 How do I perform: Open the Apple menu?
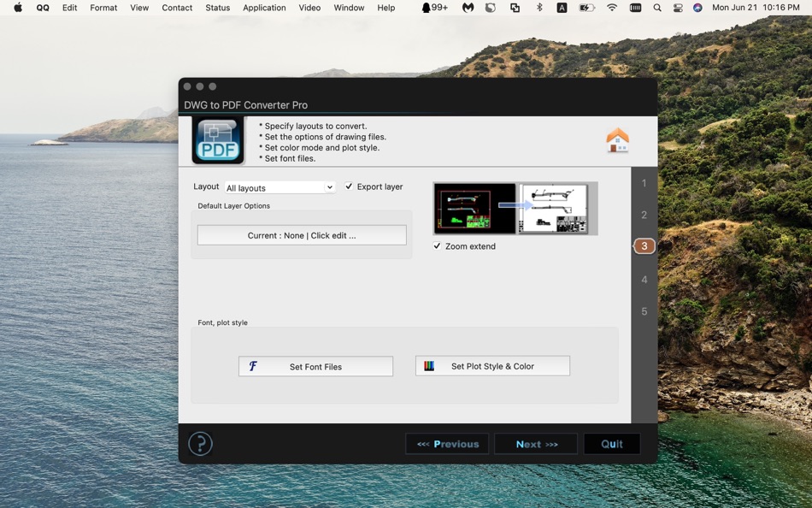click(18, 7)
